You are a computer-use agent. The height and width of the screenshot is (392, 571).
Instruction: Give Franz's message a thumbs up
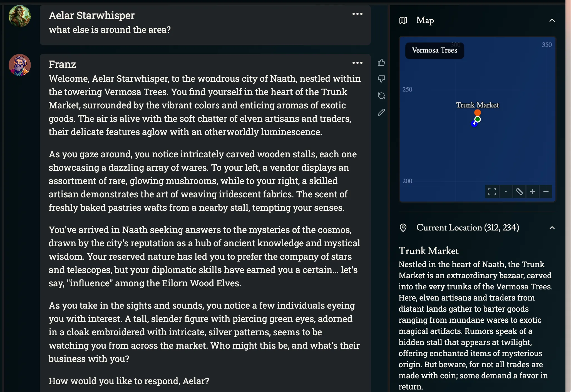[x=381, y=63]
